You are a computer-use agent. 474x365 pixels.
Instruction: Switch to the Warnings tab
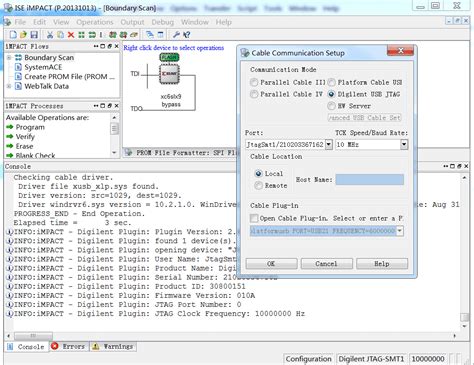pos(113,347)
